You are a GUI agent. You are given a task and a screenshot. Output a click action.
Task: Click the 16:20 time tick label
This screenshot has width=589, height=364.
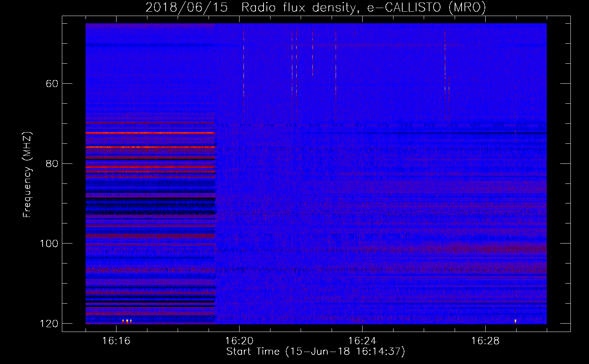pos(239,341)
